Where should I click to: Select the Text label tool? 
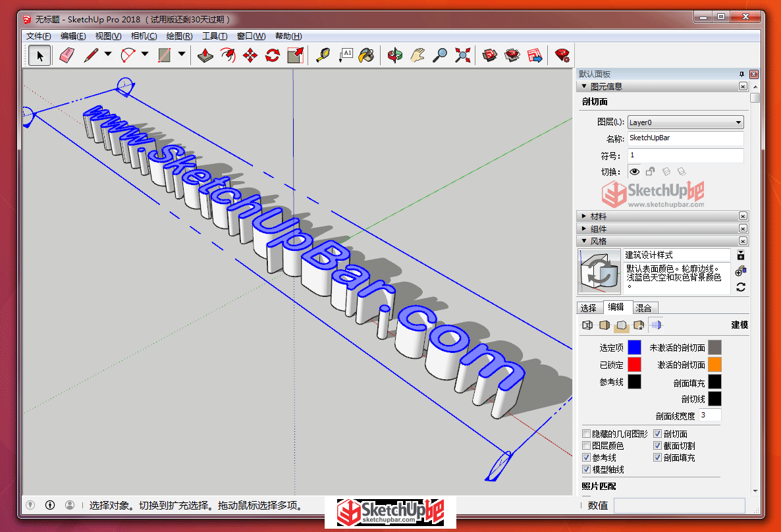[346, 55]
